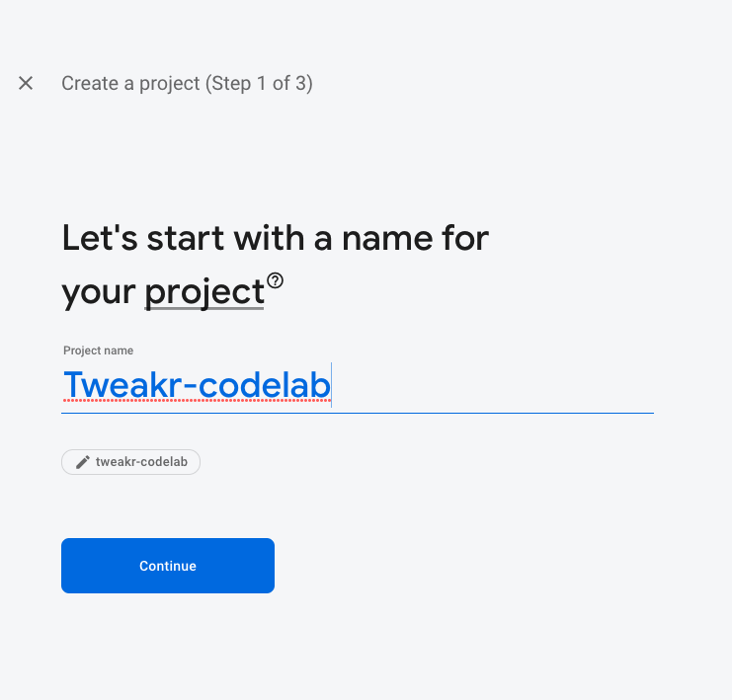Click the hyphen in Tweakr-codelab
Screen dimensions: 732x700
[190, 386]
